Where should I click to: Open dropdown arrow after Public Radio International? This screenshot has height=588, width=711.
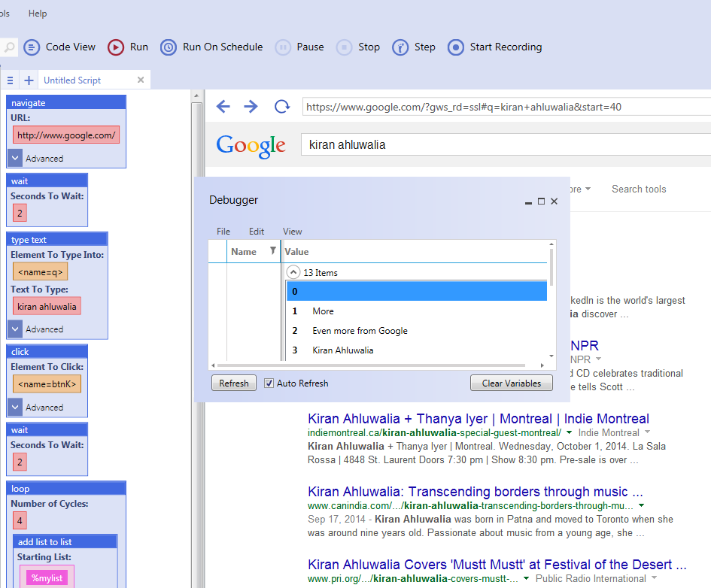coord(655,577)
